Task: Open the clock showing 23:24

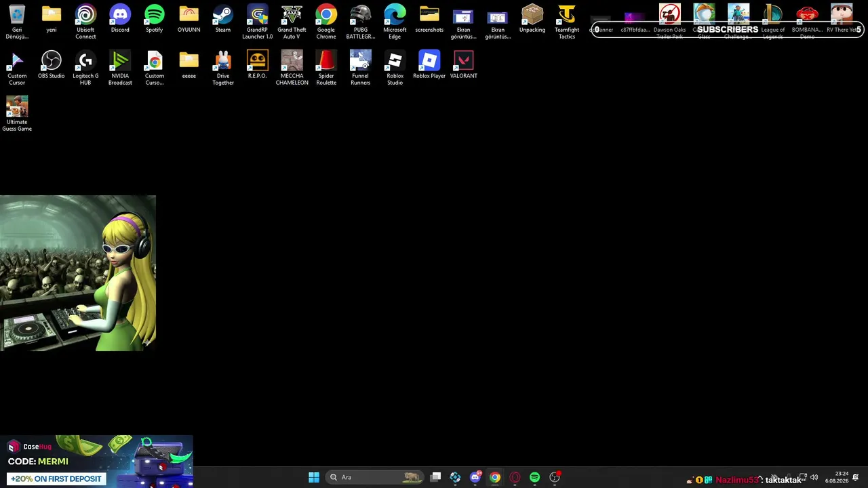Action: 837,477
